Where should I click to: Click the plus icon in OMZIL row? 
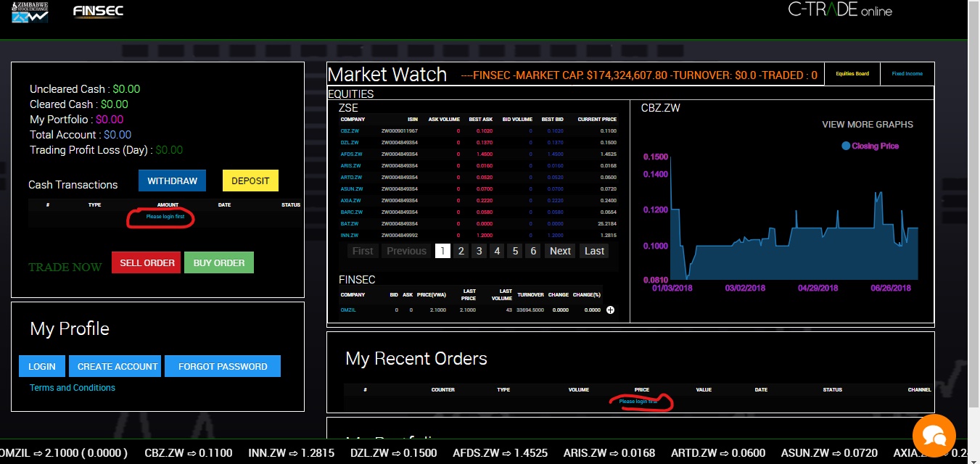click(610, 310)
